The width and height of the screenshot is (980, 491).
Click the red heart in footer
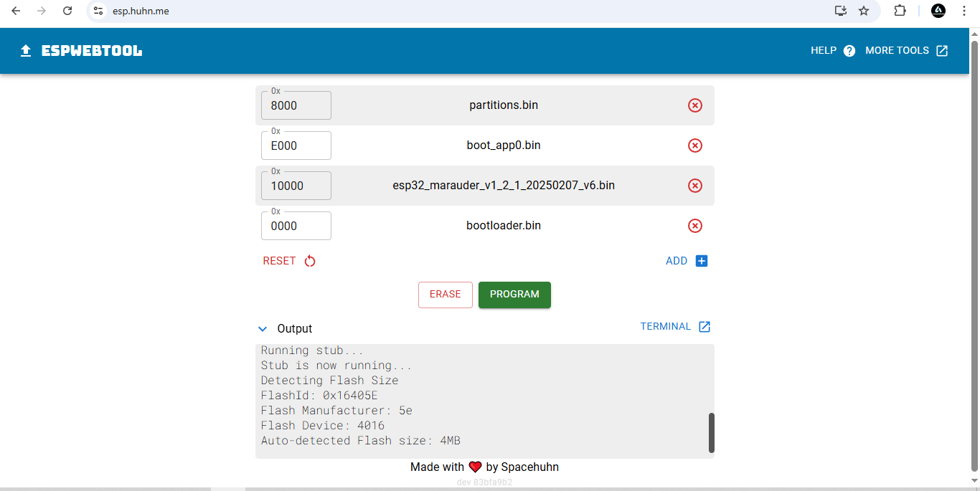(475, 467)
